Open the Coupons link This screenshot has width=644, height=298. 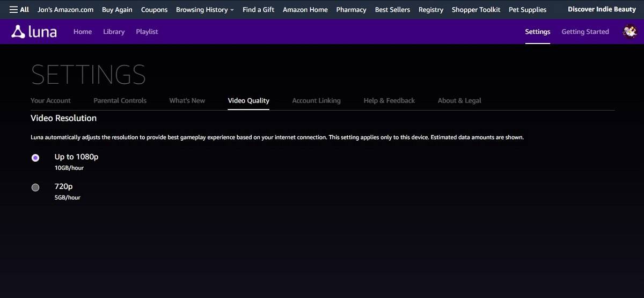154,10
